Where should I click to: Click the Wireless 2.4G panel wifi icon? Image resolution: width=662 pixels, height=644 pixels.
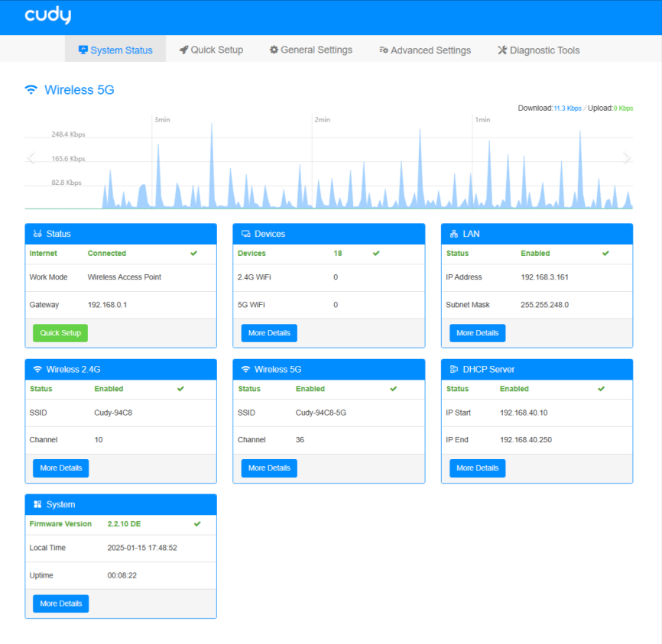[x=37, y=369]
